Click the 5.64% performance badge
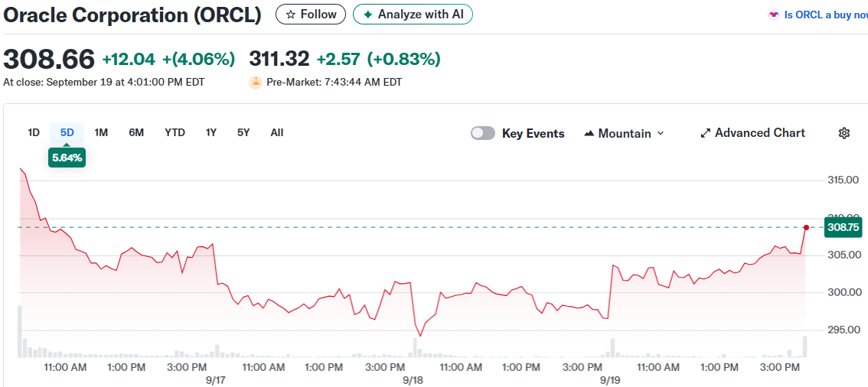The image size is (868, 387). (x=67, y=158)
